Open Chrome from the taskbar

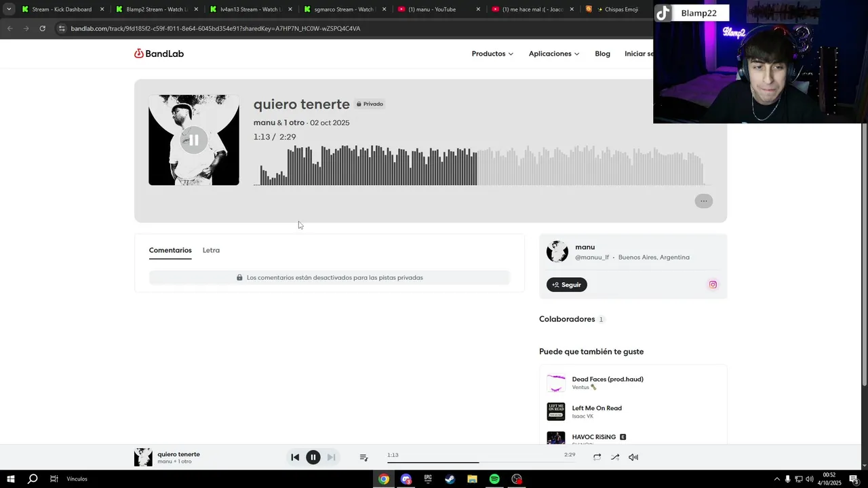384,479
